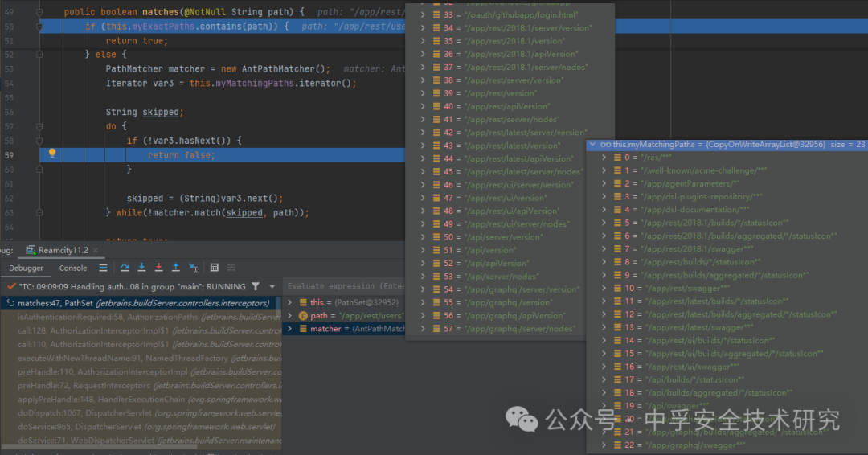Click line number 59 in the gutter
This screenshot has height=455, width=868.
(x=9, y=155)
